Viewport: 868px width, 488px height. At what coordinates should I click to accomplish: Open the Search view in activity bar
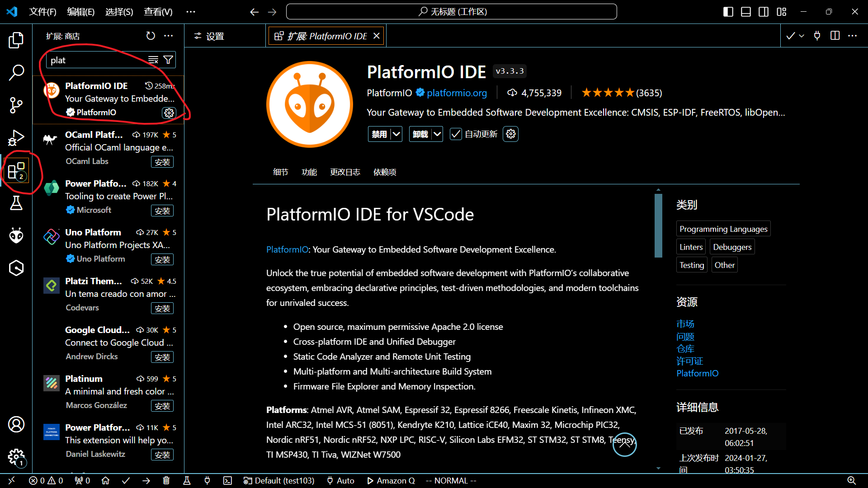coord(16,72)
